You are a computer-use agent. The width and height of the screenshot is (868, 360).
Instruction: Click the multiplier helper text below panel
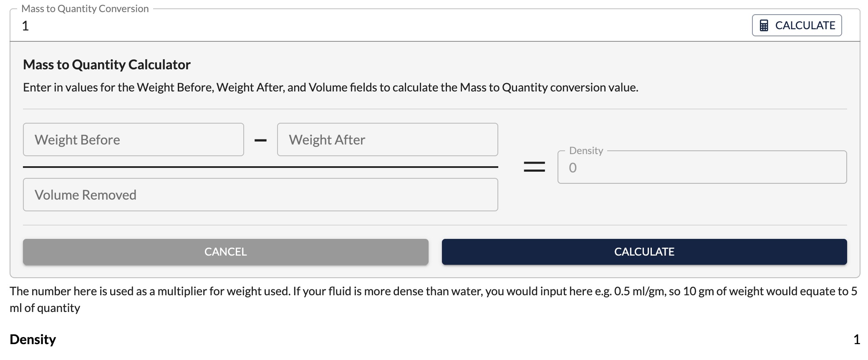pyautogui.click(x=433, y=299)
